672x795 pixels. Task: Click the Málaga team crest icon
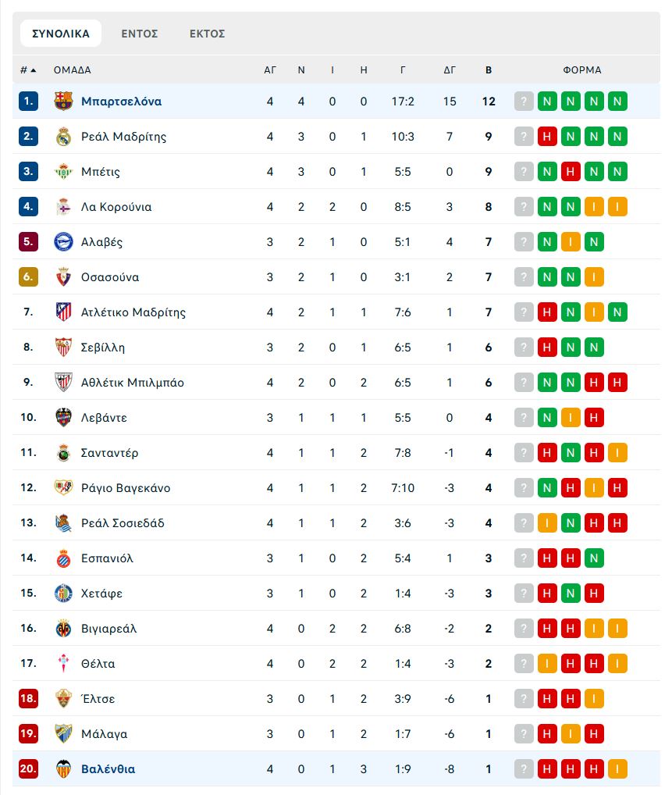[x=63, y=733]
